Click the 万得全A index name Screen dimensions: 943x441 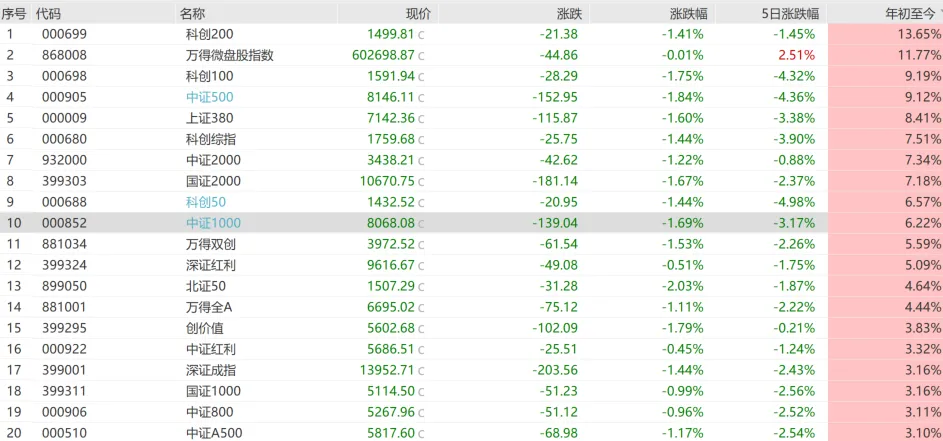(209, 307)
